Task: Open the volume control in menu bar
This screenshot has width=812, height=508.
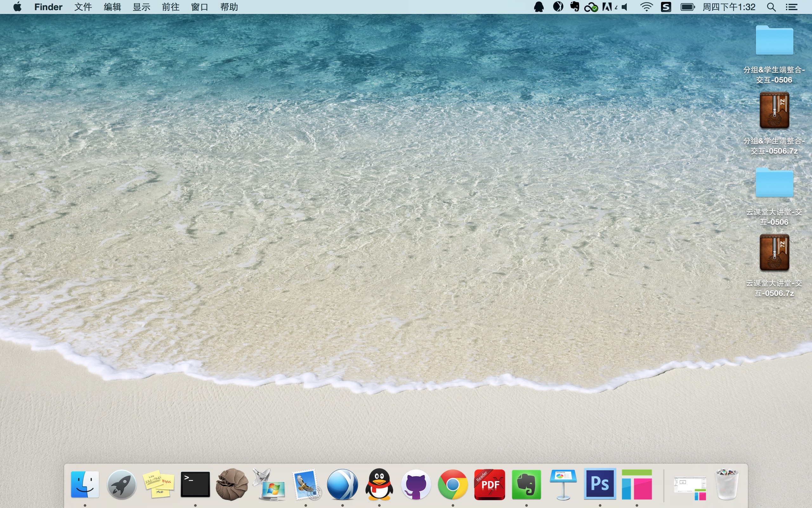Action: click(625, 7)
